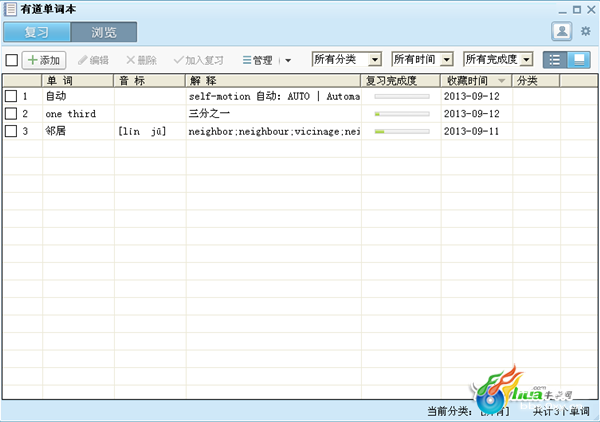
Task: Check the box for row 2 one third
Action: (x=11, y=114)
